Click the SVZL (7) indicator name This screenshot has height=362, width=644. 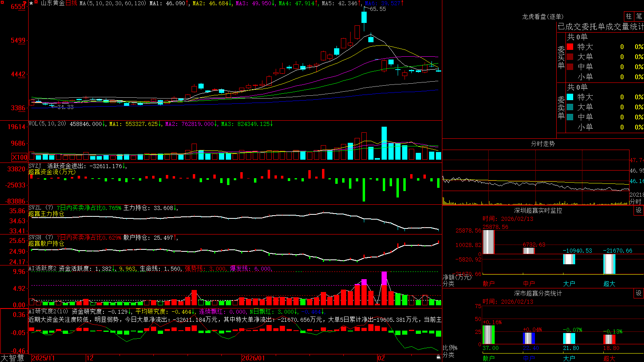41,208
